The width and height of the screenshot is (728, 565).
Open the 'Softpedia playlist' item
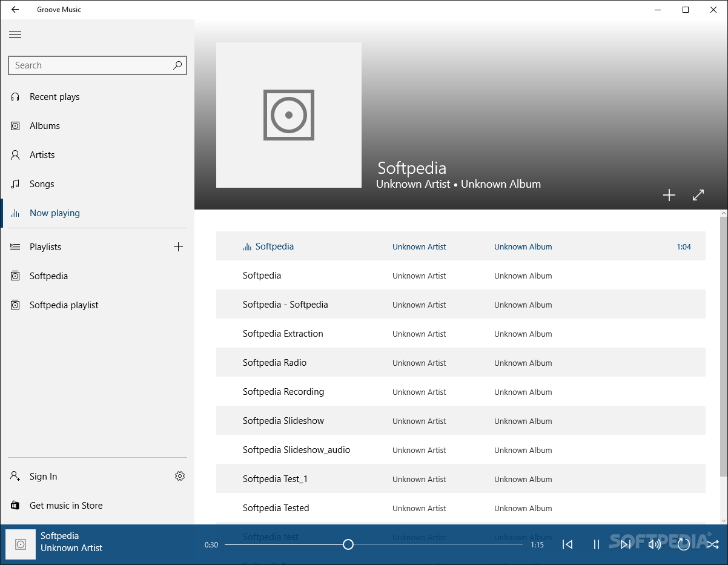98,305
